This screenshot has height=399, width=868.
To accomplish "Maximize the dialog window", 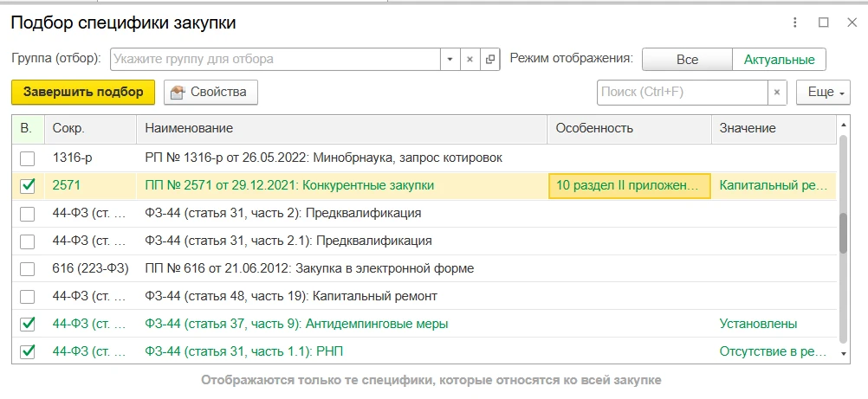I will click(824, 23).
